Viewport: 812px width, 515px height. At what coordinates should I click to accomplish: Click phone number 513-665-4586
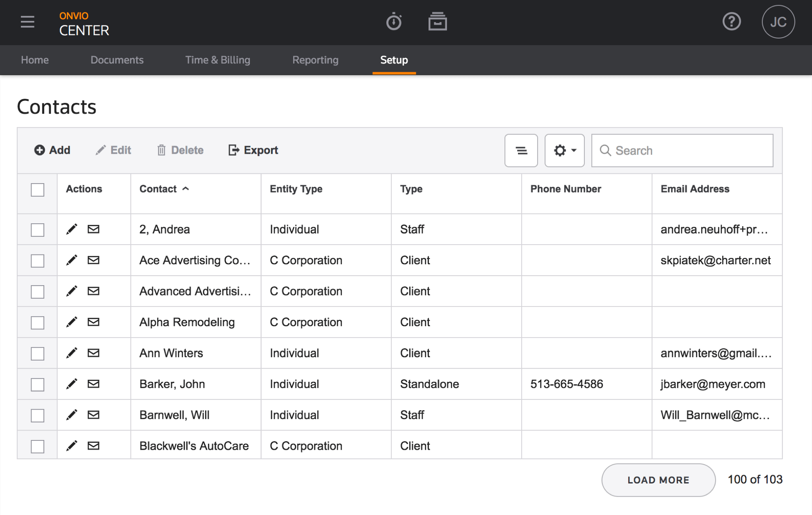click(x=566, y=384)
